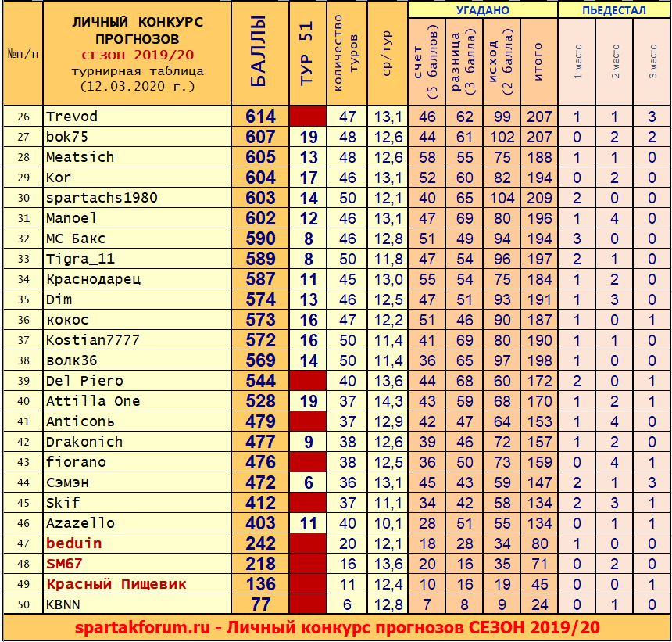
Task: Click the 'количество туров' column header
Action: click(346, 52)
